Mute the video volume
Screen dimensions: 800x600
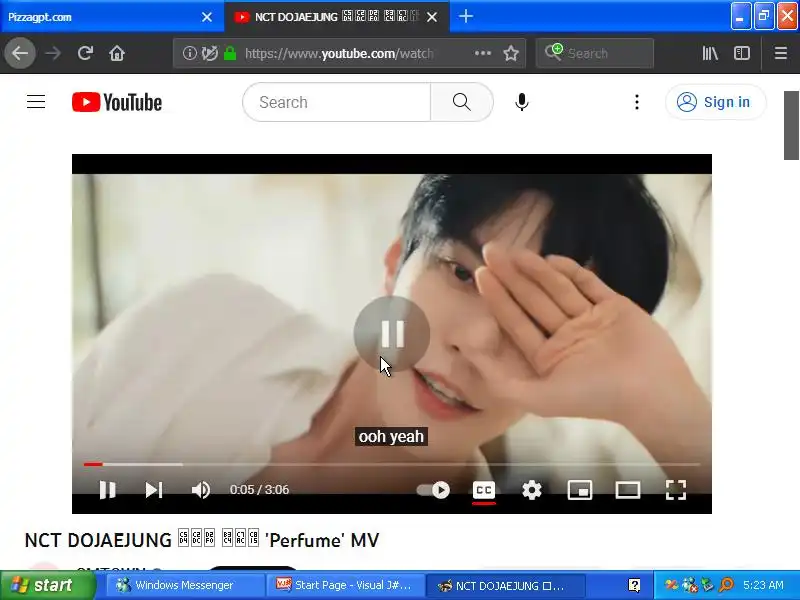[201, 490]
